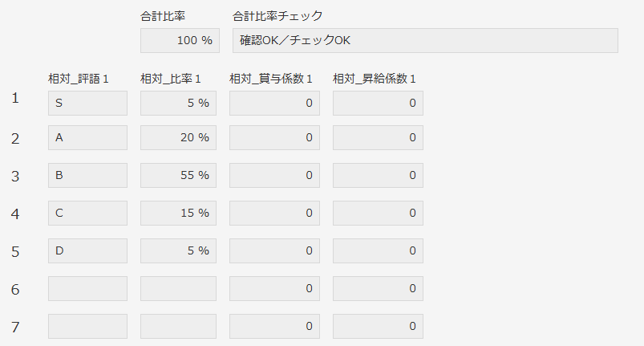Select the 相対_賞与係数 field in row 1
Screen dimensions: 644x346
click(274, 103)
